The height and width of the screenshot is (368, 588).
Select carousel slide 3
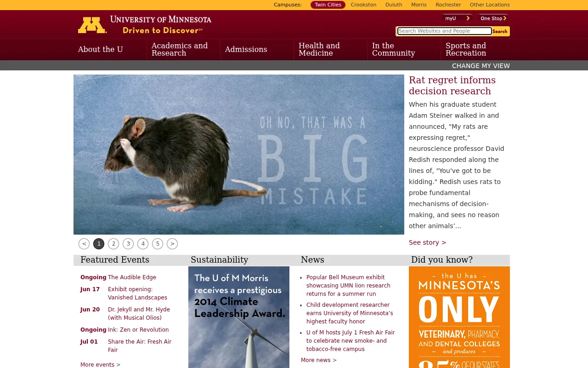(128, 244)
